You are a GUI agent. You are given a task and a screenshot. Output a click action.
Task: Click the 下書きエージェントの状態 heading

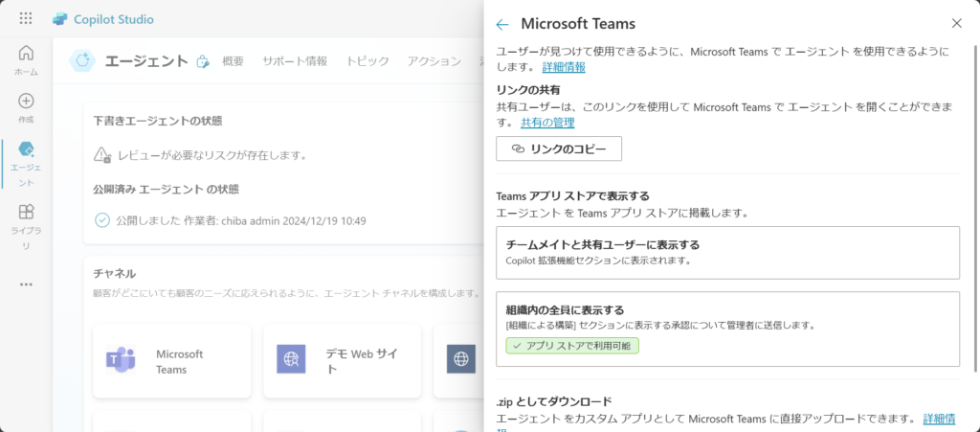coord(158,121)
